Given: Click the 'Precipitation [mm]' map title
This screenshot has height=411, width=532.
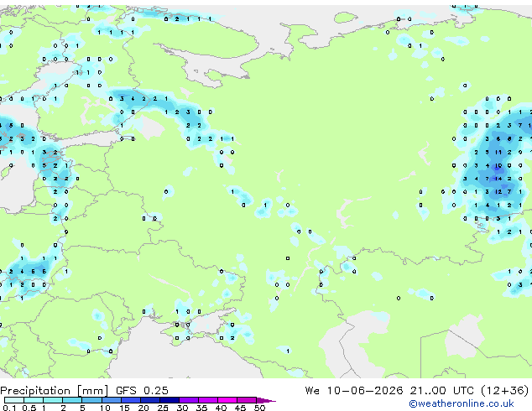Looking at the screenshot, I should pyautogui.click(x=55, y=391).
